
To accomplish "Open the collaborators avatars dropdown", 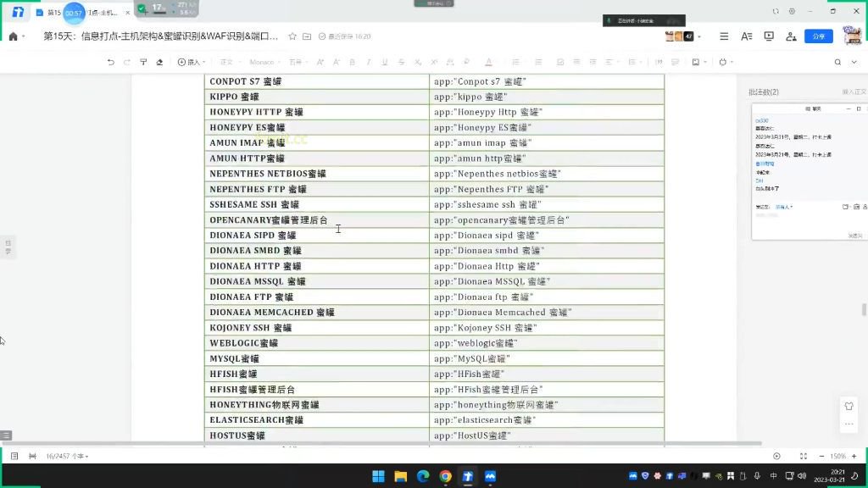I will click(x=683, y=36).
